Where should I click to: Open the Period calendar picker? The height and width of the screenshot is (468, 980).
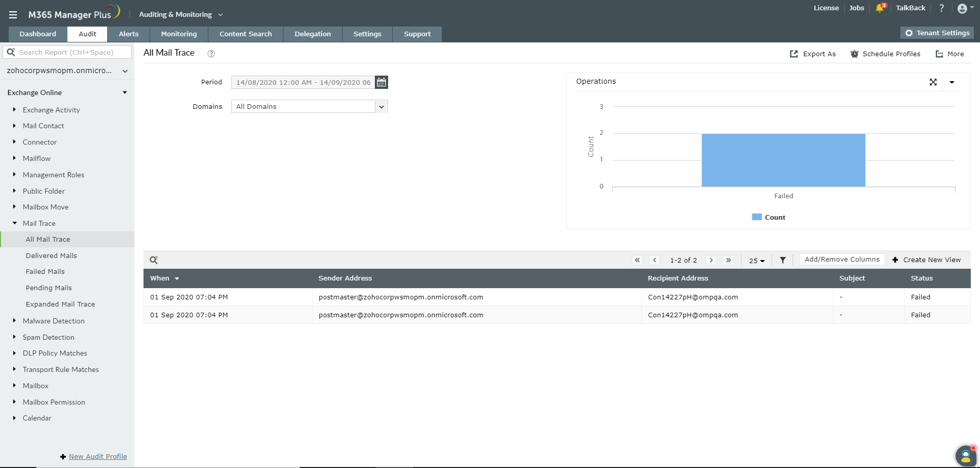[x=381, y=82]
